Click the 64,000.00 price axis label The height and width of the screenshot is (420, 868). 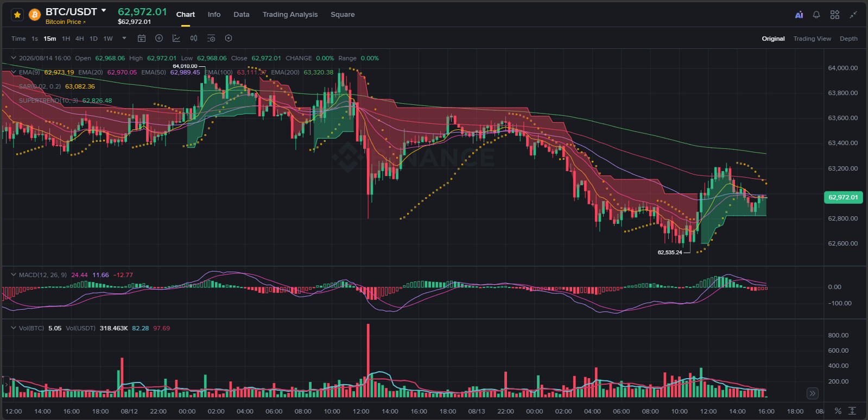click(x=842, y=68)
